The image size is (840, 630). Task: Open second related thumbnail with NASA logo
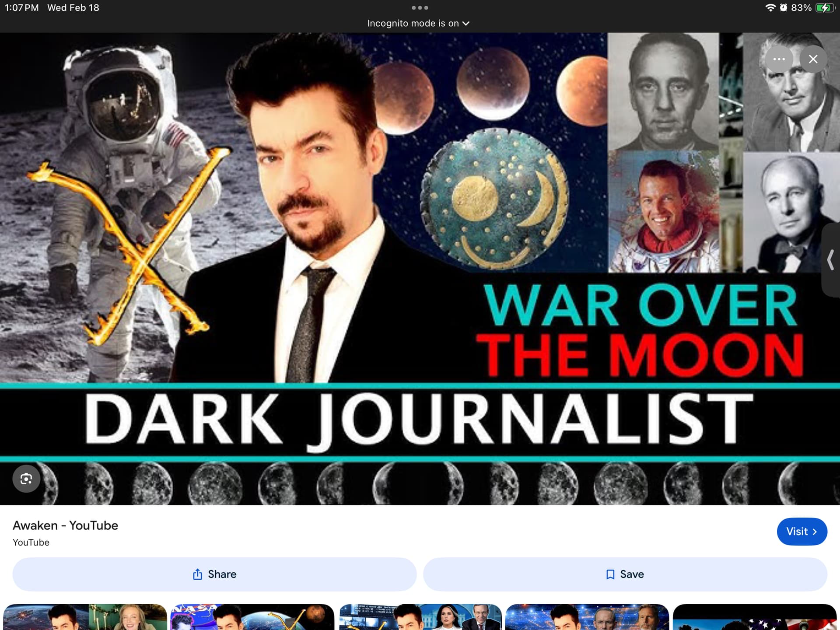point(252,617)
